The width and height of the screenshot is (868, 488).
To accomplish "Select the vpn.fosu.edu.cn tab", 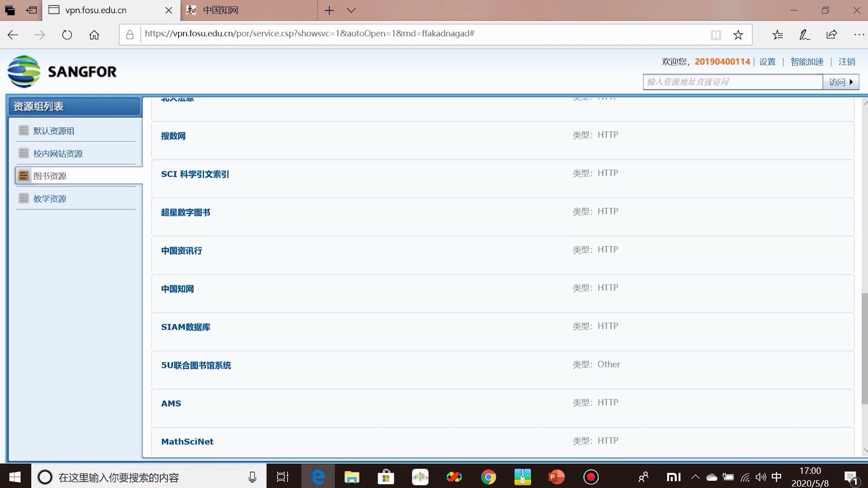I will pyautogui.click(x=111, y=10).
